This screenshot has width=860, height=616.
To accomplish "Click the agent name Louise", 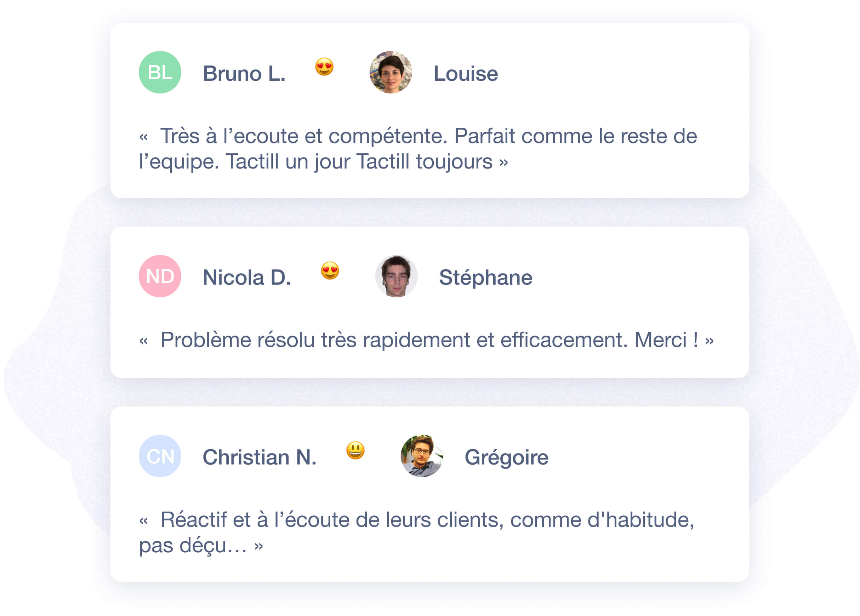I will coord(466,74).
